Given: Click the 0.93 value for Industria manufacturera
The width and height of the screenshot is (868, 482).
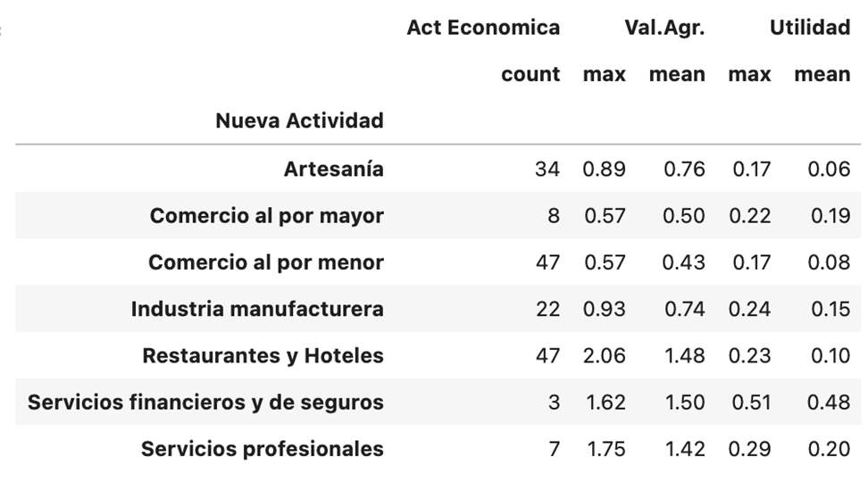Looking at the screenshot, I should 604,309.
